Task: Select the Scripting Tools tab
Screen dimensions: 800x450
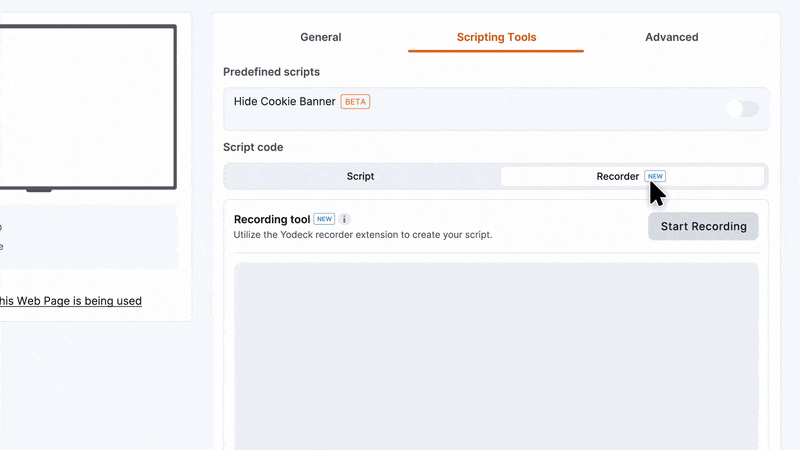Action: pos(496,37)
